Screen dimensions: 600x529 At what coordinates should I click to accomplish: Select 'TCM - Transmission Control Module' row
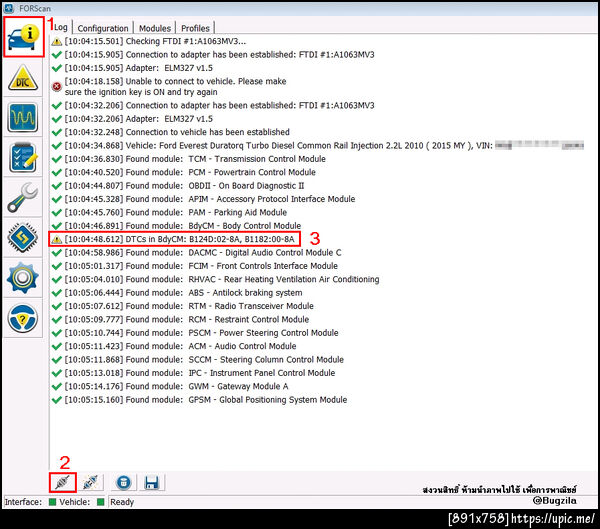tap(189, 159)
